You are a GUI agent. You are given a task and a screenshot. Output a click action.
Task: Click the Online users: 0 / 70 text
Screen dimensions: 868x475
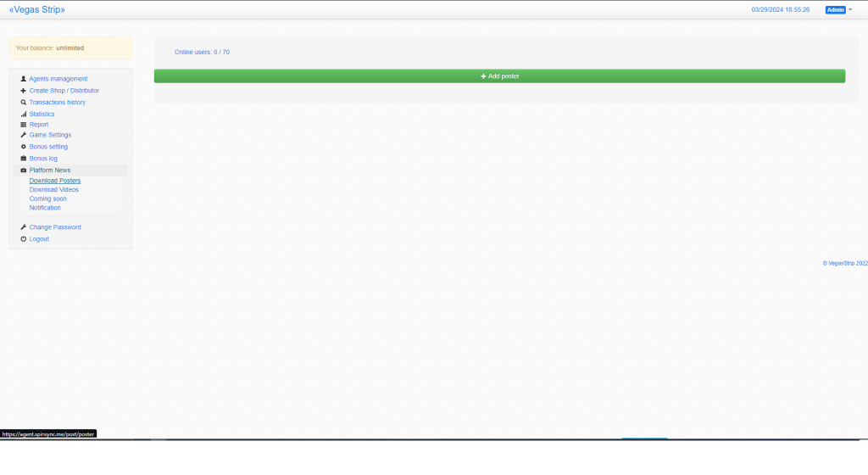pos(202,52)
